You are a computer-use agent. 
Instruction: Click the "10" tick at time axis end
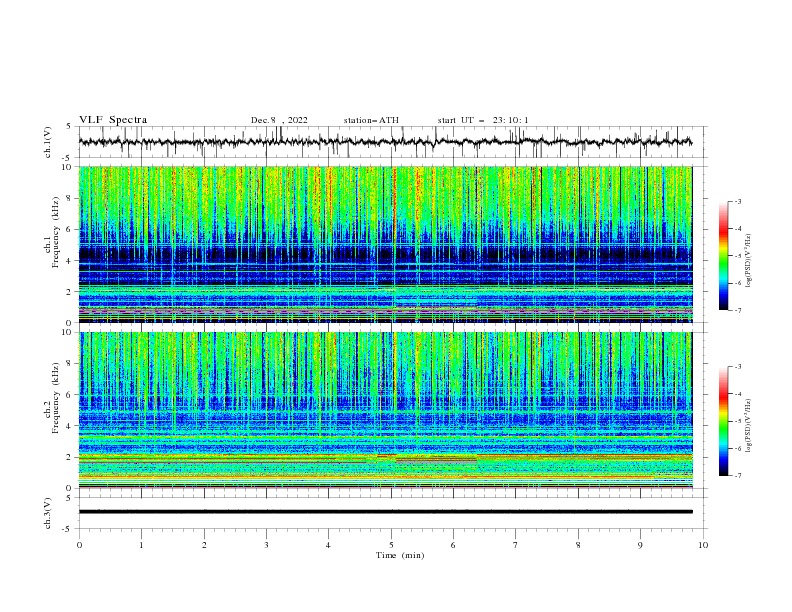point(703,545)
